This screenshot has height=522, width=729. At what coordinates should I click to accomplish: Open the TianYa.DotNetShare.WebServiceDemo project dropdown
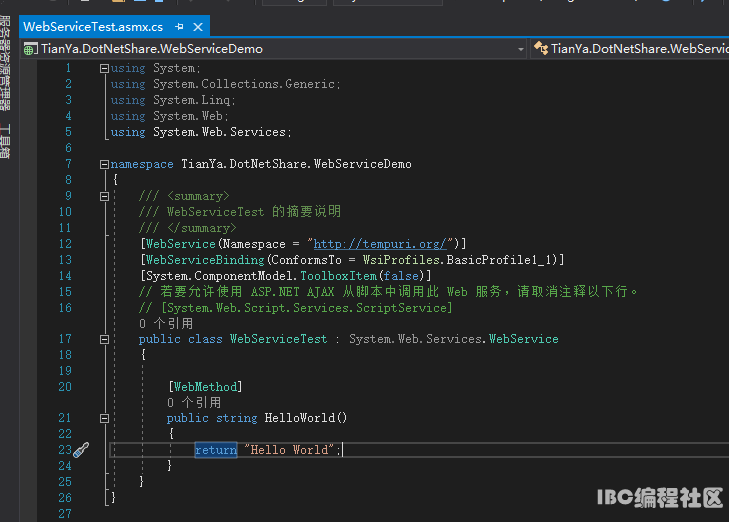521,49
